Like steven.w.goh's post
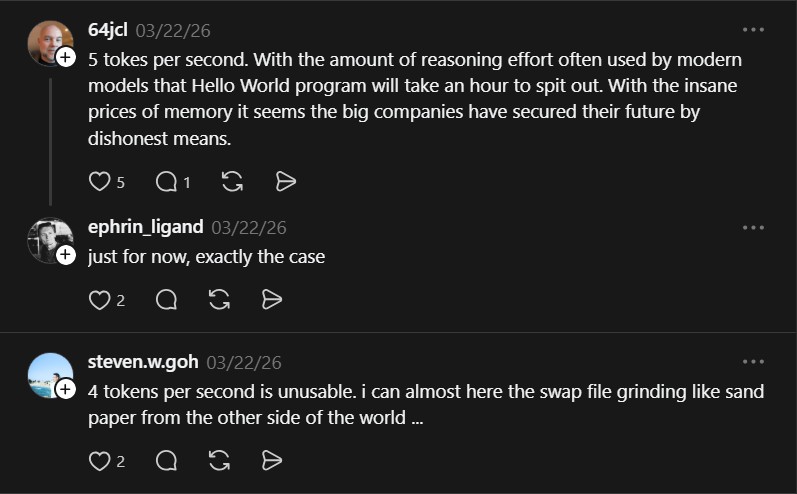 99,460
